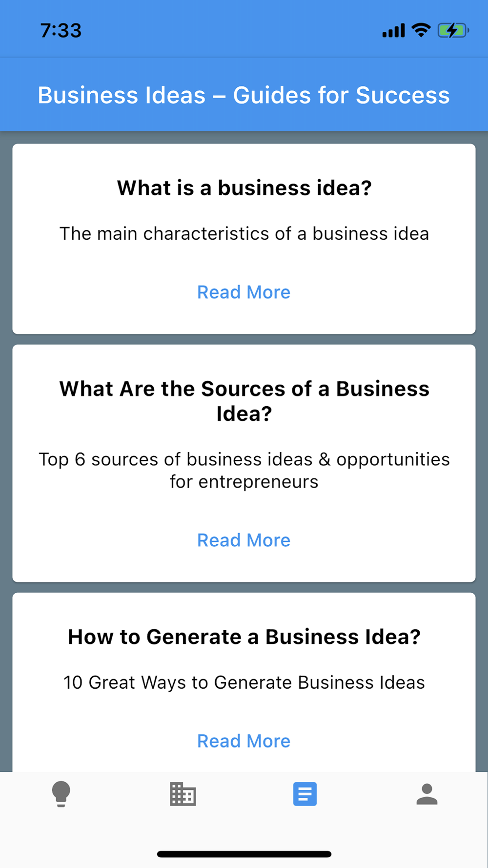The image size is (488, 868).
Task: Tap the 'Business Ideas – Guides for Success' header
Action: tap(244, 95)
